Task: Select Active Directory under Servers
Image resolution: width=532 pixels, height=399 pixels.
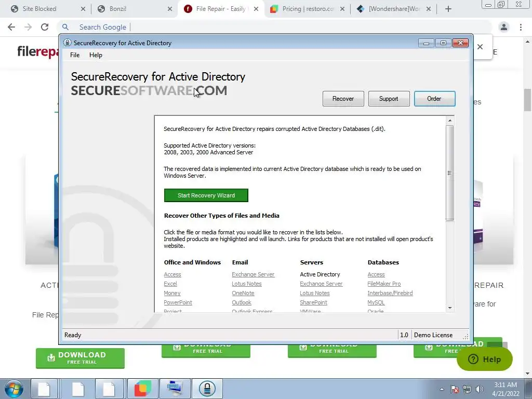Action: pos(320,274)
